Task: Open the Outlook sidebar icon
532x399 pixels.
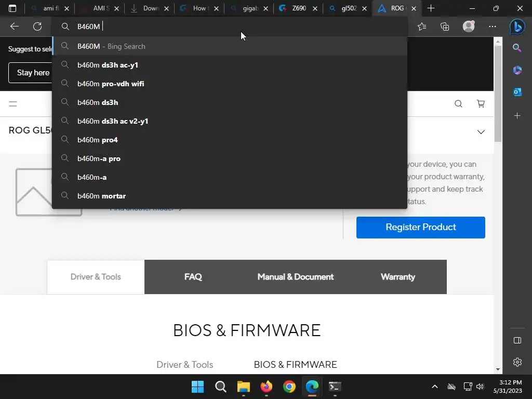Action: 517,92
